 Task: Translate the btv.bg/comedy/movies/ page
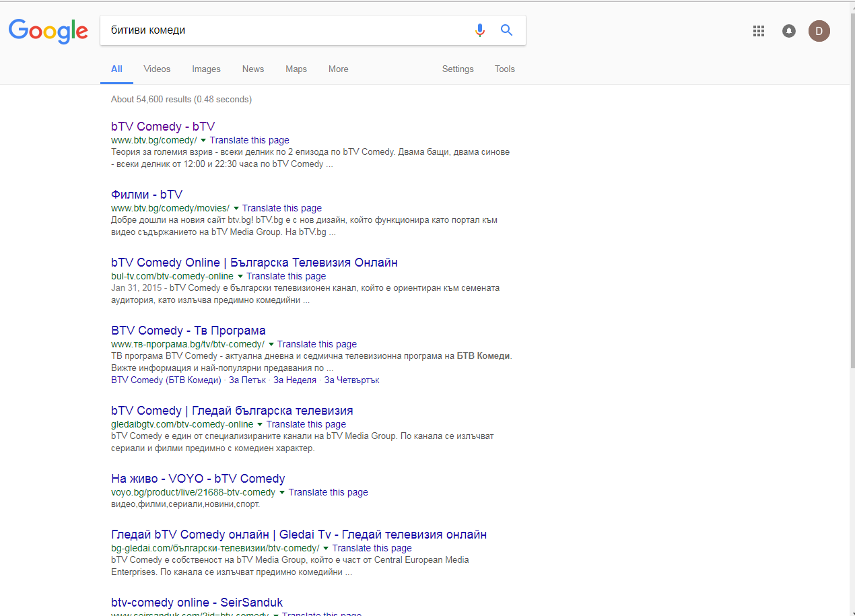pyautogui.click(x=282, y=209)
